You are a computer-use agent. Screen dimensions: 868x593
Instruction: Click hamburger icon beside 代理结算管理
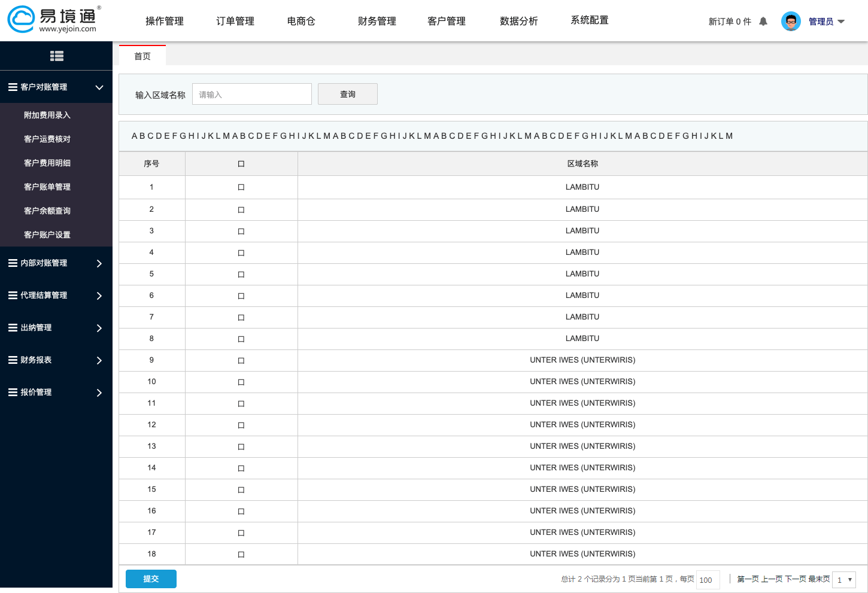point(13,296)
